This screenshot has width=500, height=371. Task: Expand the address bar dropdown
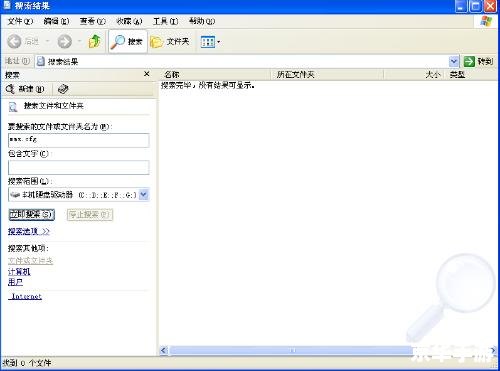point(454,61)
